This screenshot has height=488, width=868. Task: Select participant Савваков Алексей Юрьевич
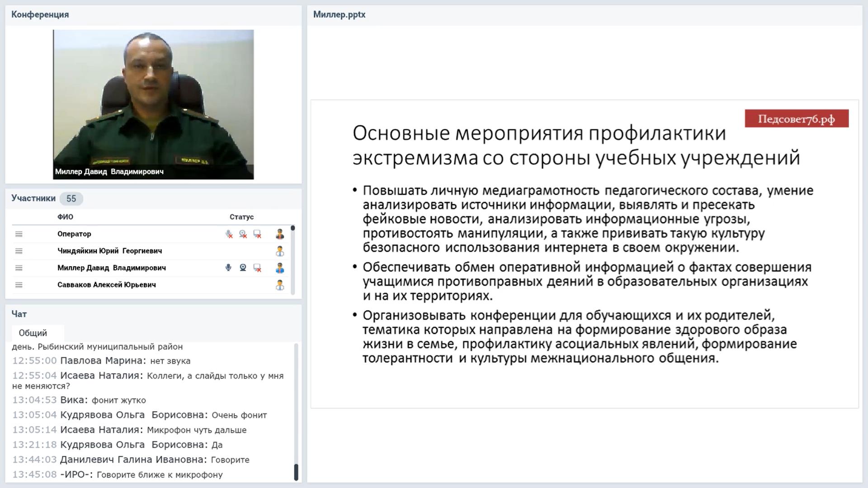click(107, 285)
